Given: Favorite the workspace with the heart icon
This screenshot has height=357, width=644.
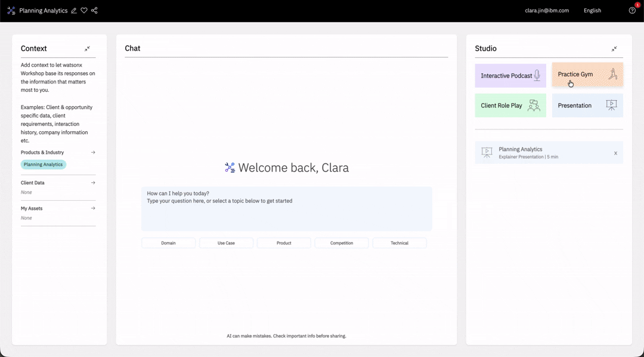Looking at the screenshot, I should coord(84,11).
